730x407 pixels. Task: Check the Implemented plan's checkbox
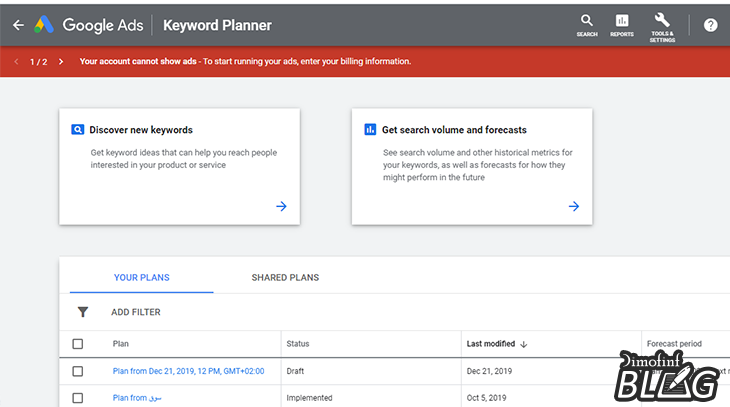78,398
